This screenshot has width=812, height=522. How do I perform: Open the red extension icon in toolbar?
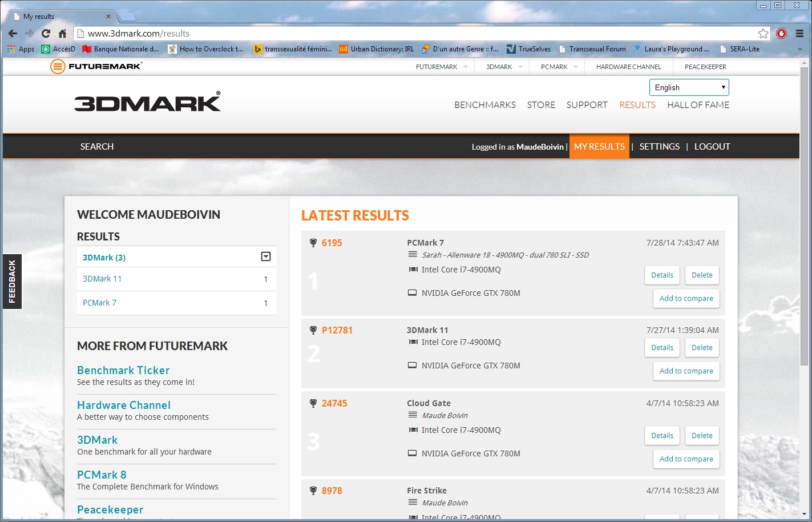point(782,33)
